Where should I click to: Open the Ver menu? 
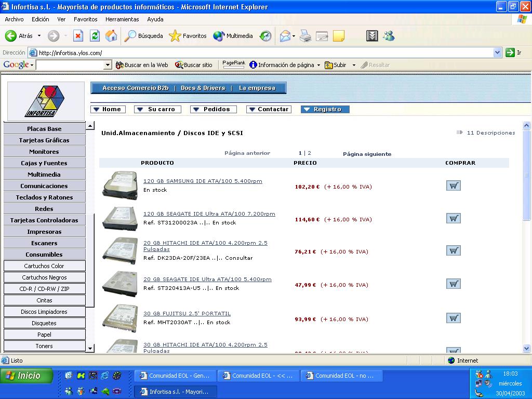point(61,19)
